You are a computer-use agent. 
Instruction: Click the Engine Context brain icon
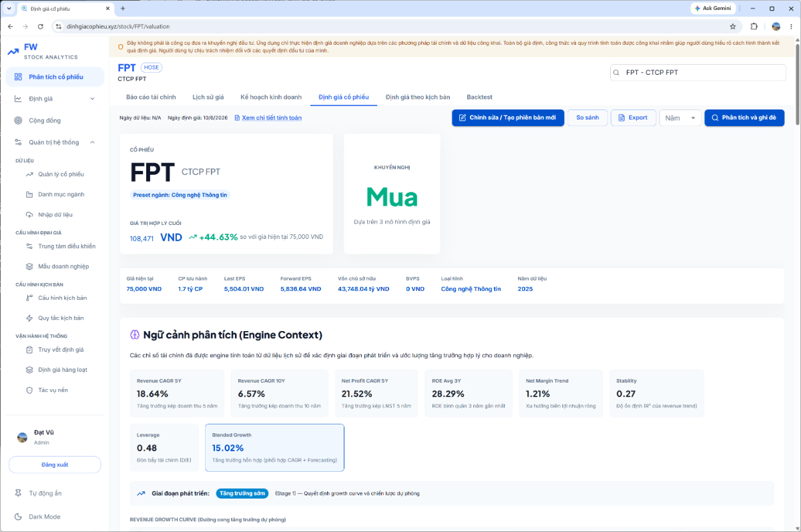(x=134, y=334)
